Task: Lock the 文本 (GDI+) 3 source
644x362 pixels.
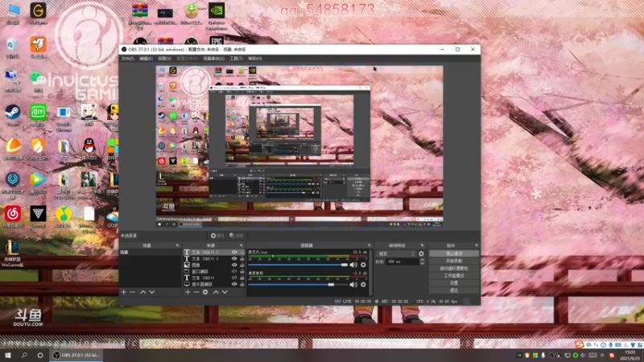Action: pyautogui.click(x=242, y=258)
